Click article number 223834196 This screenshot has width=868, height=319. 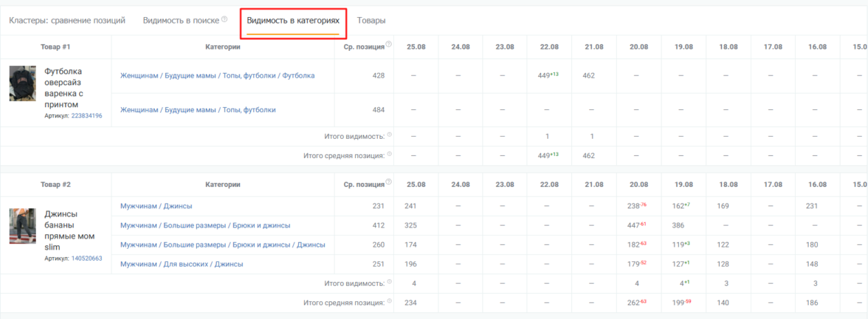coord(86,116)
